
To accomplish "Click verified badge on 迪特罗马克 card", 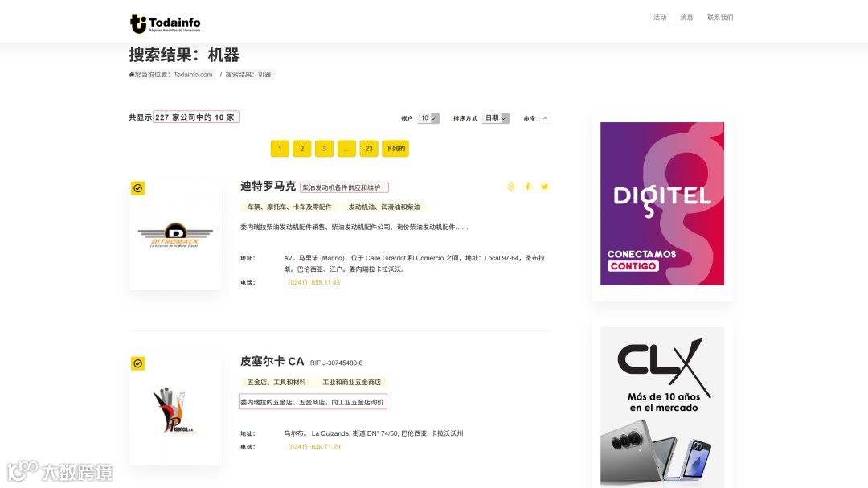I will click(138, 188).
